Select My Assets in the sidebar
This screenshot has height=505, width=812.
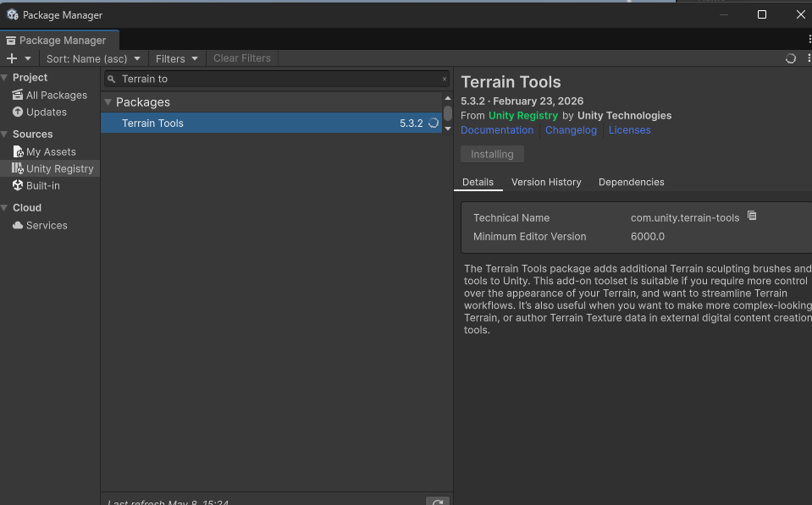[x=50, y=152]
